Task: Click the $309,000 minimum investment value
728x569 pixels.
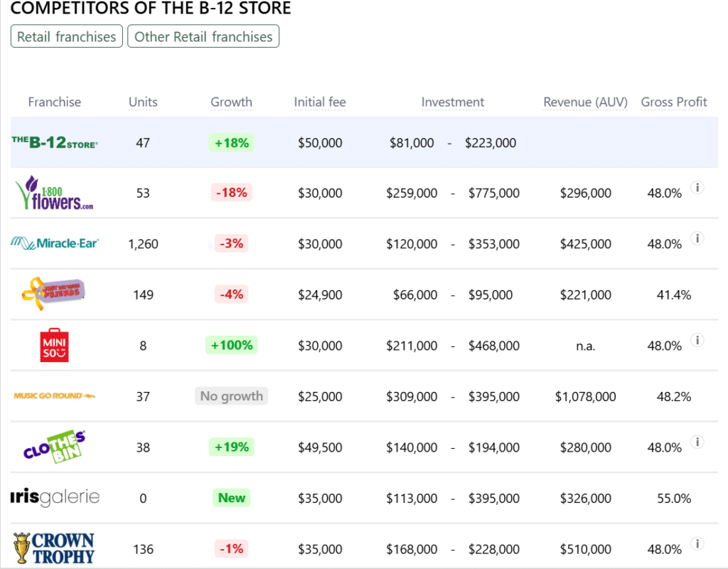Action: (412, 397)
